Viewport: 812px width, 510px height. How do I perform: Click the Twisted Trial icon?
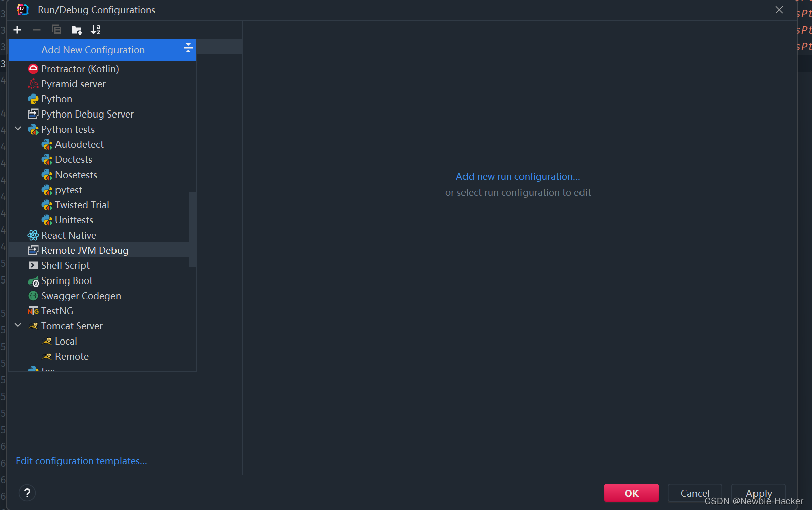click(47, 205)
